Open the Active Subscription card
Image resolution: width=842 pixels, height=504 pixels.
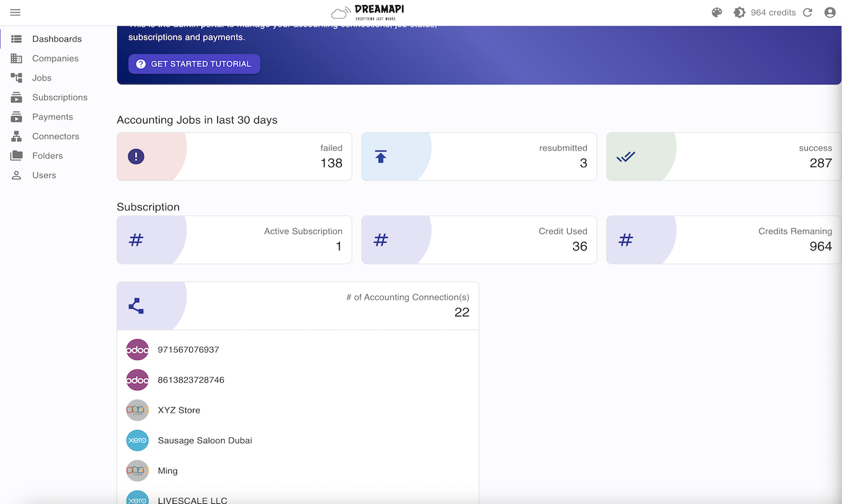click(x=234, y=239)
